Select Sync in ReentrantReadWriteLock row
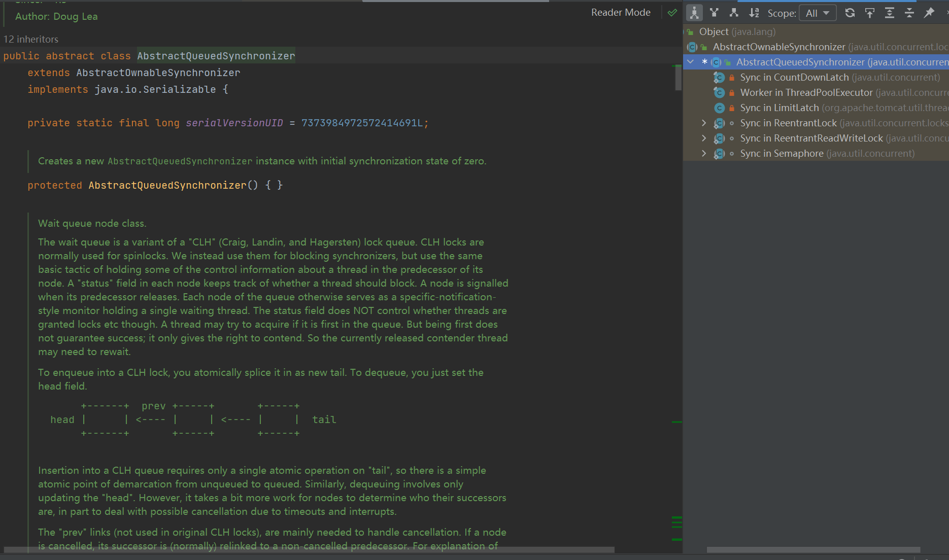This screenshot has width=949, height=560. point(816,138)
